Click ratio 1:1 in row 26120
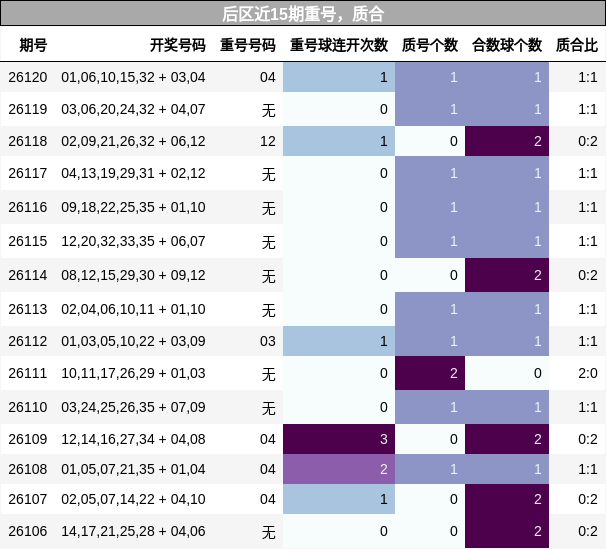 tap(588, 77)
